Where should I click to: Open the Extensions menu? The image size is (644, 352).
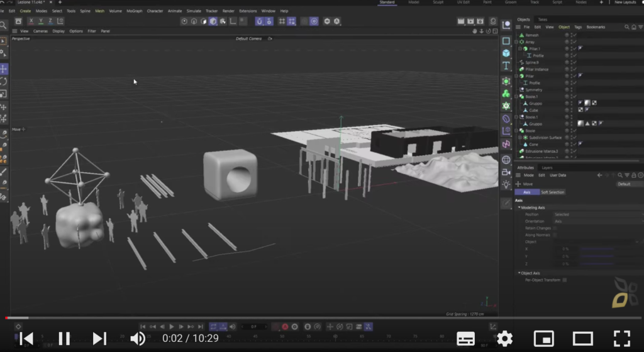[x=248, y=11]
